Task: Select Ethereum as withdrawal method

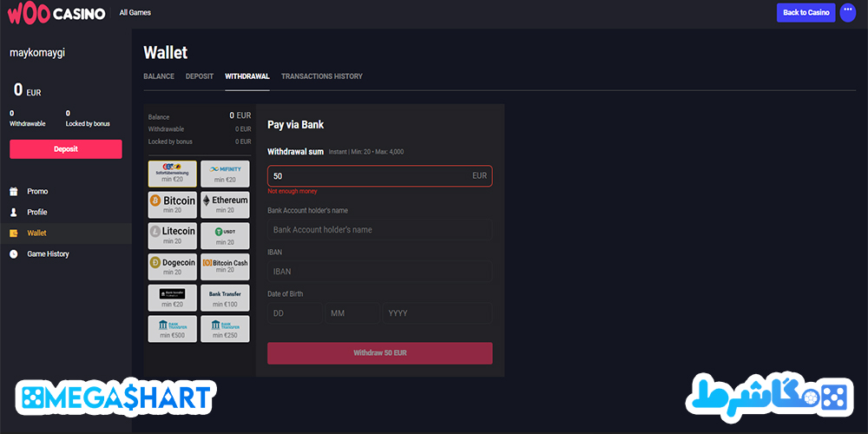Action: 225,205
